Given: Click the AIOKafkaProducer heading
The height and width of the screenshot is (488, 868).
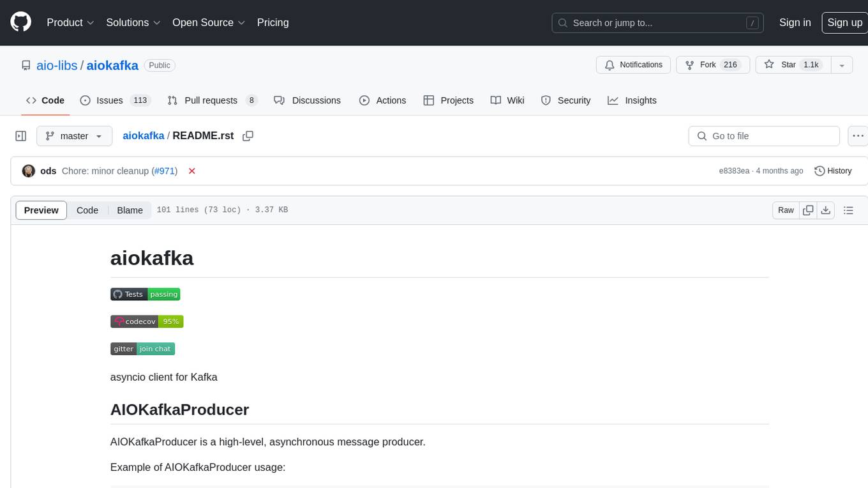Looking at the screenshot, I should tap(179, 409).
